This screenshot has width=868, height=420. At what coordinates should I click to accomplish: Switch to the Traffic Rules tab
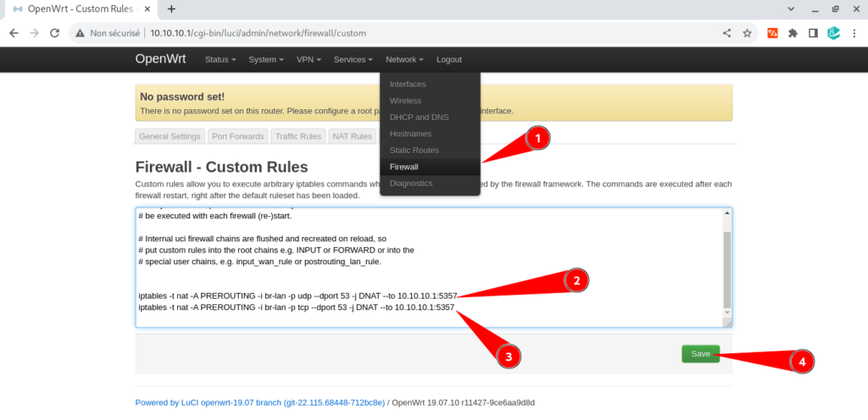298,136
